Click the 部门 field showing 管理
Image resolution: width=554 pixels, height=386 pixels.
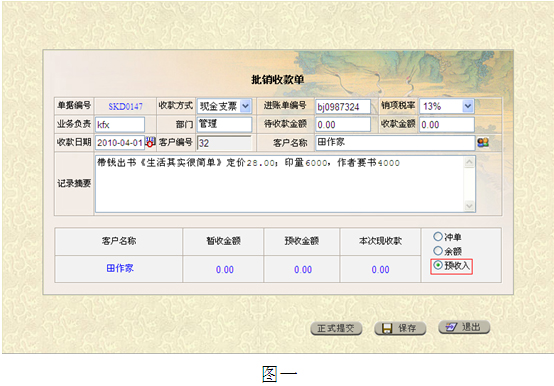pyautogui.click(x=224, y=124)
